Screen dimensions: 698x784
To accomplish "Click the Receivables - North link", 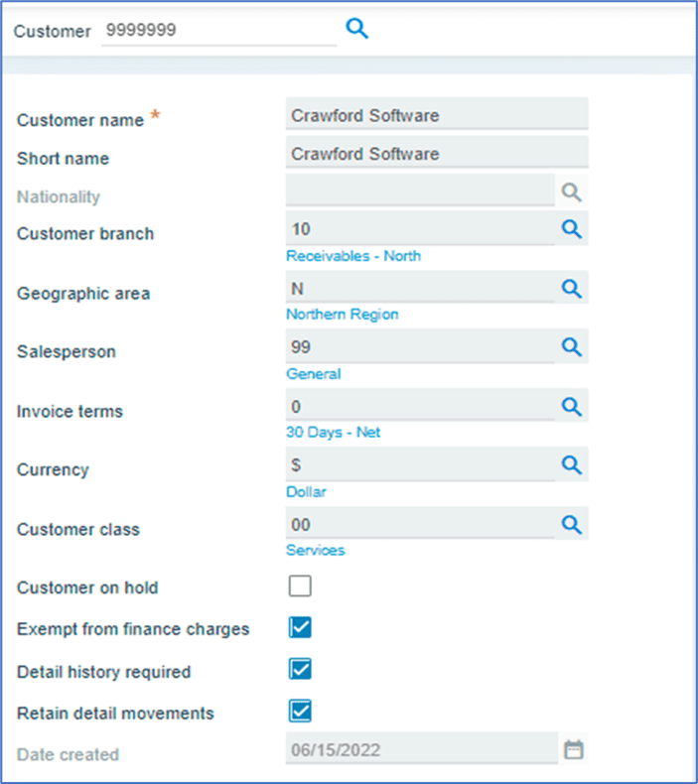I will [352, 256].
